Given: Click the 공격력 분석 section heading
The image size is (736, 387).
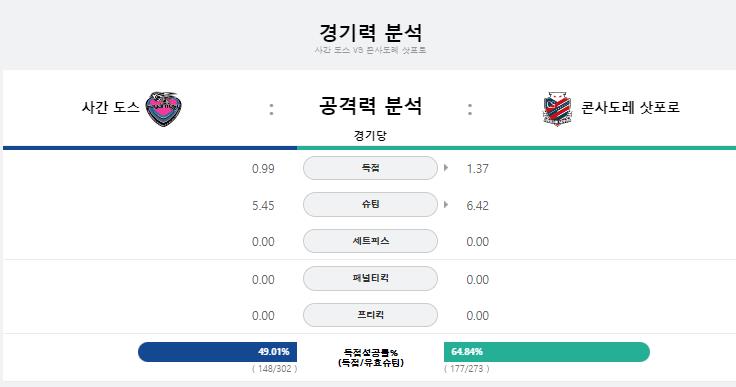Looking at the screenshot, I should (370, 106).
